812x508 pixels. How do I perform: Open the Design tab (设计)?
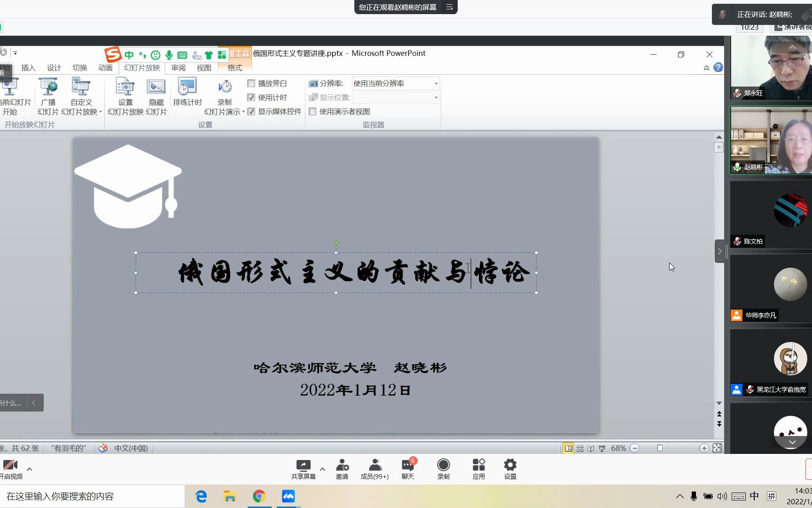54,68
